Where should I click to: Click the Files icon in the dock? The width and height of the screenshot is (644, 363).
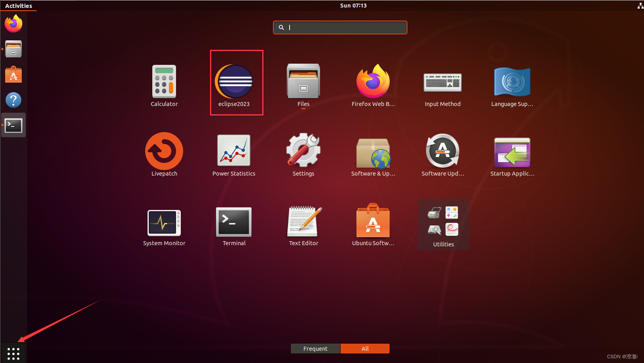coord(13,49)
